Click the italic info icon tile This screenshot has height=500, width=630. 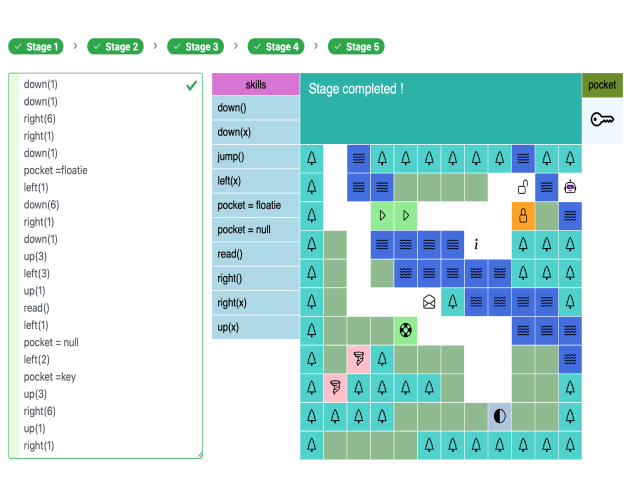click(x=476, y=244)
